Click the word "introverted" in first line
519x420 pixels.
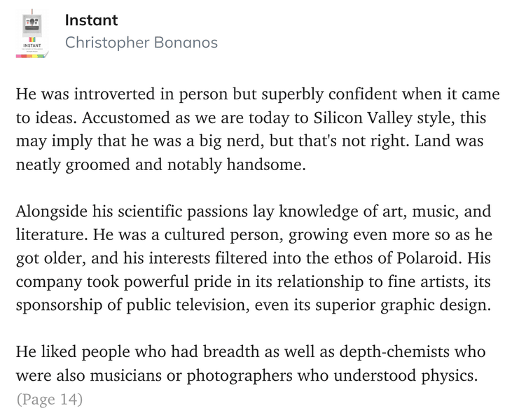(x=114, y=94)
